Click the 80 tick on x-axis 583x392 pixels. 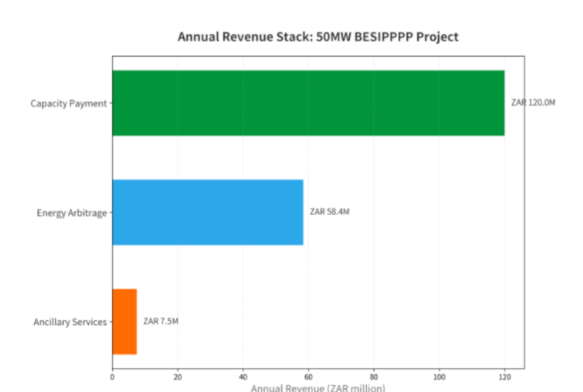coord(374,377)
